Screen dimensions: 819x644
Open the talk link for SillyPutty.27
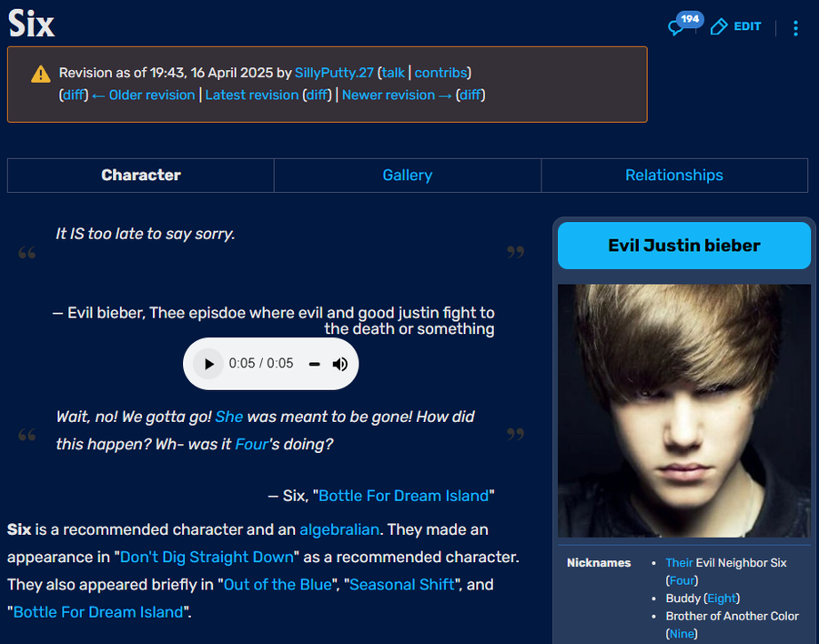coord(393,73)
